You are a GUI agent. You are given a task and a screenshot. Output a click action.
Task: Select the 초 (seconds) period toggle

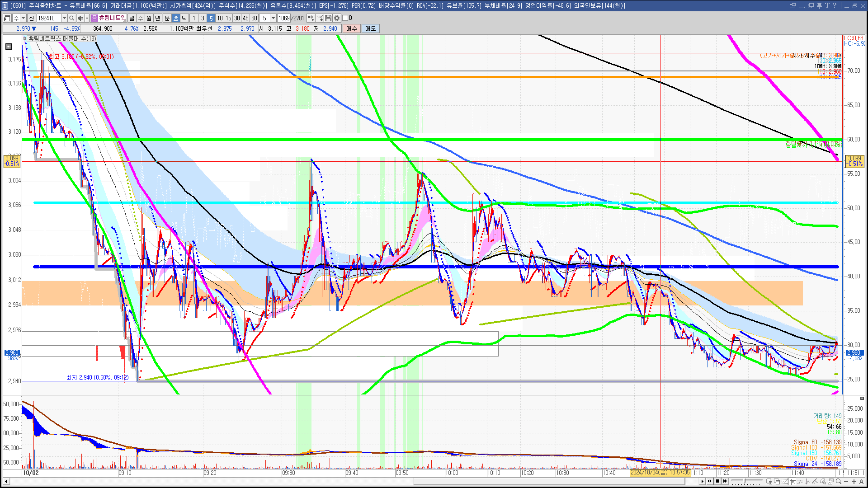point(176,18)
